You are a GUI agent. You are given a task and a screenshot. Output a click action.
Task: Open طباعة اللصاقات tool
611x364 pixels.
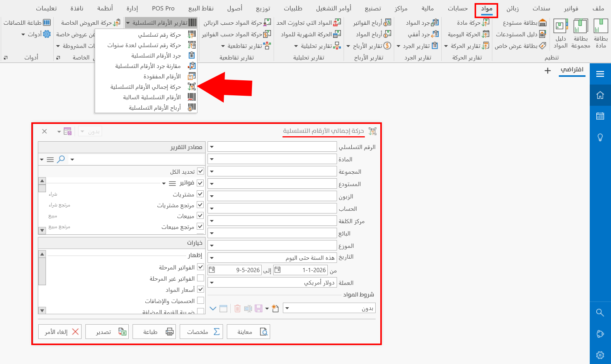[27, 23]
